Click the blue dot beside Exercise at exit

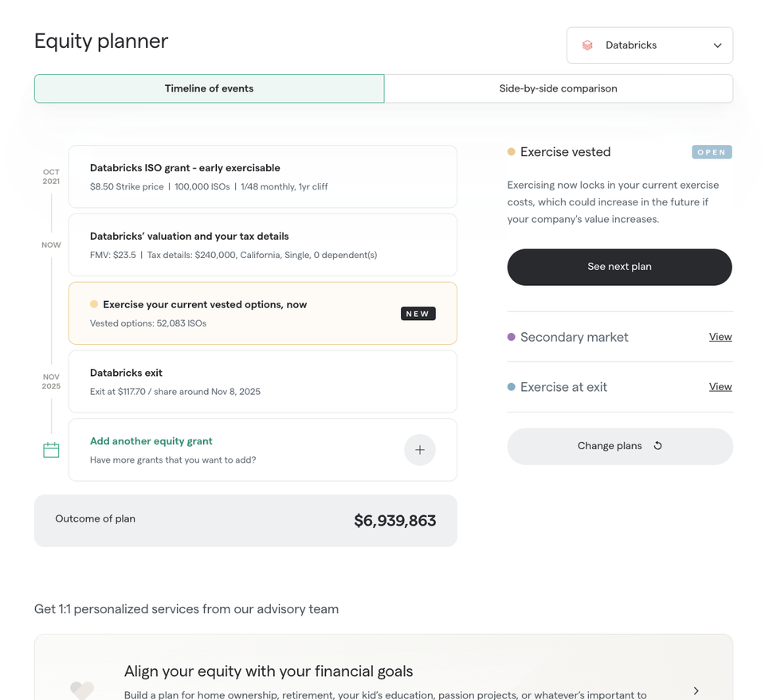511,386
